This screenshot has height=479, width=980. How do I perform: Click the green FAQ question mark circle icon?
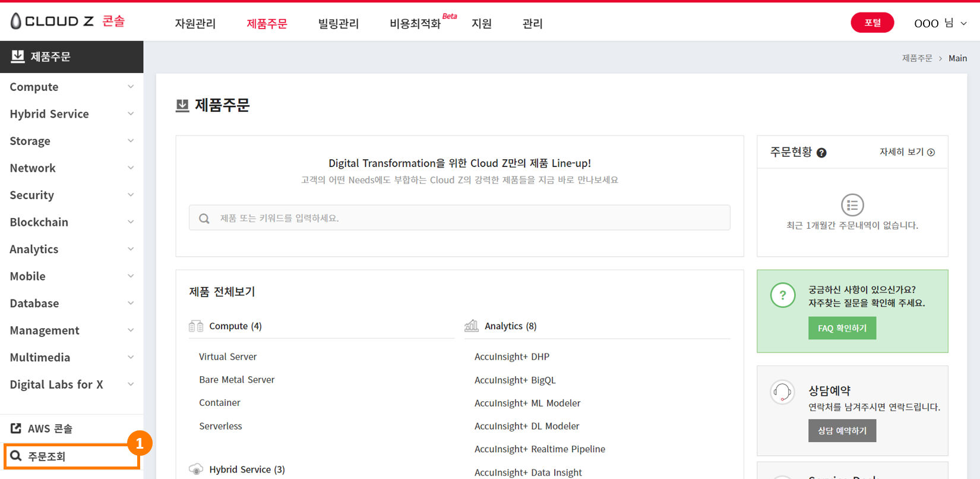coord(783,295)
